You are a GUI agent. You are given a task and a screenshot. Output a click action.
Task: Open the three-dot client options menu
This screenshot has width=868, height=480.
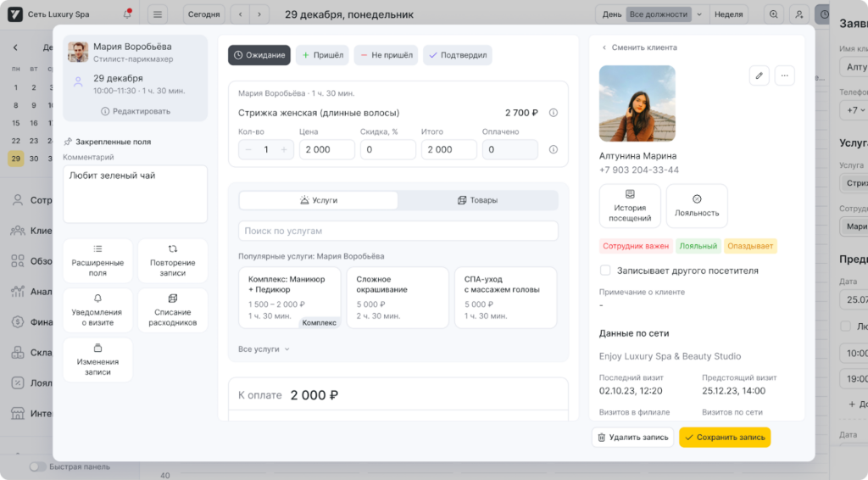point(784,75)
